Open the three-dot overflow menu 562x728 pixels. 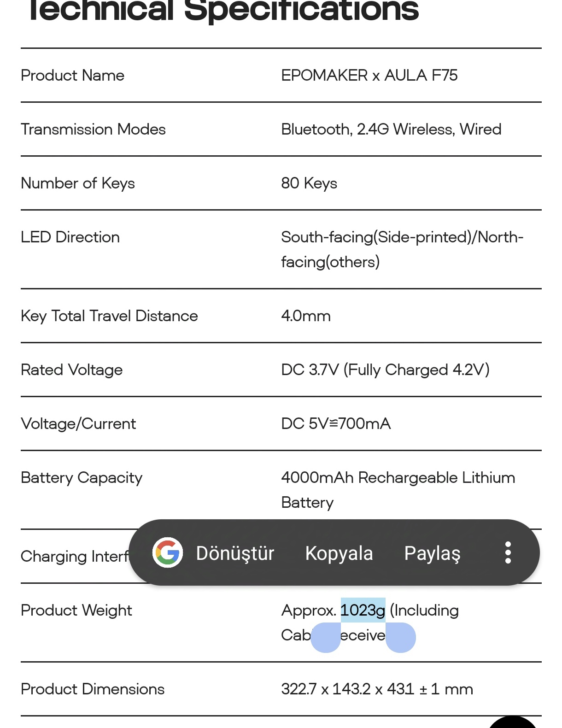[508, 552]
